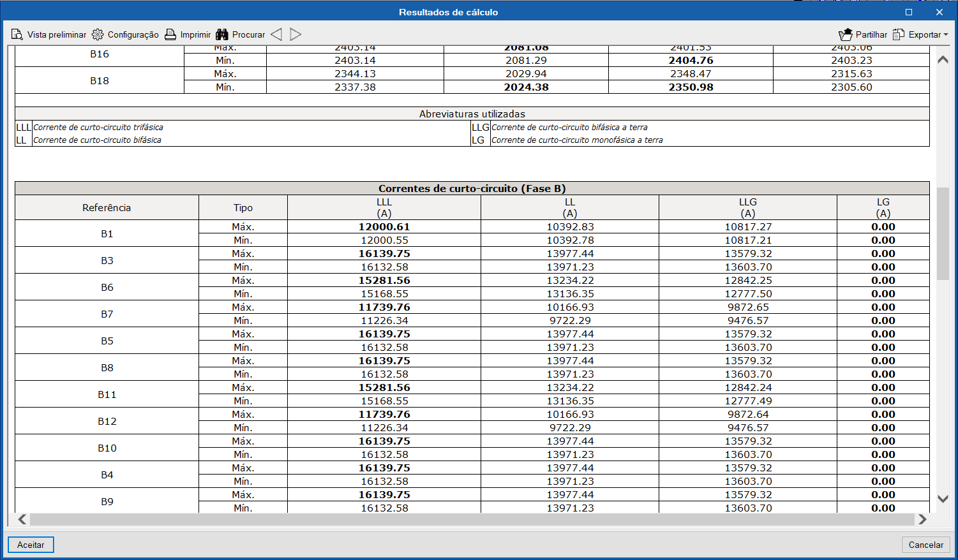Click the value 2024.38

tap(526, 87)
